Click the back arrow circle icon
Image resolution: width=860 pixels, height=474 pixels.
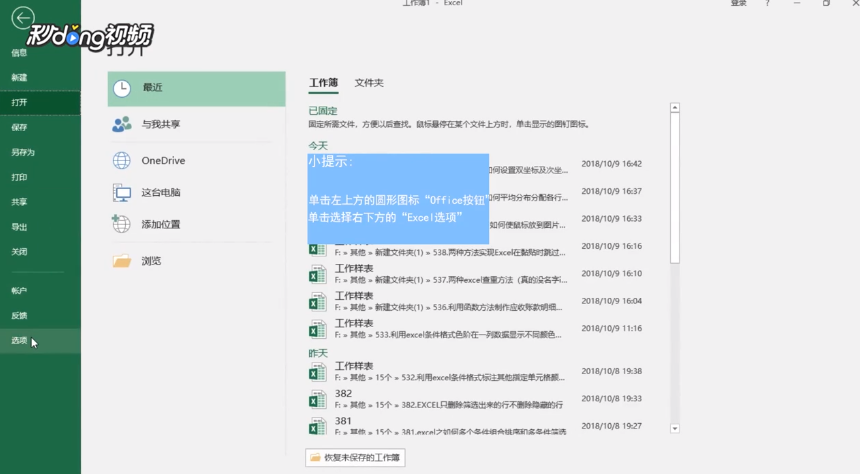pyautogui.click(x=23, y=18)
